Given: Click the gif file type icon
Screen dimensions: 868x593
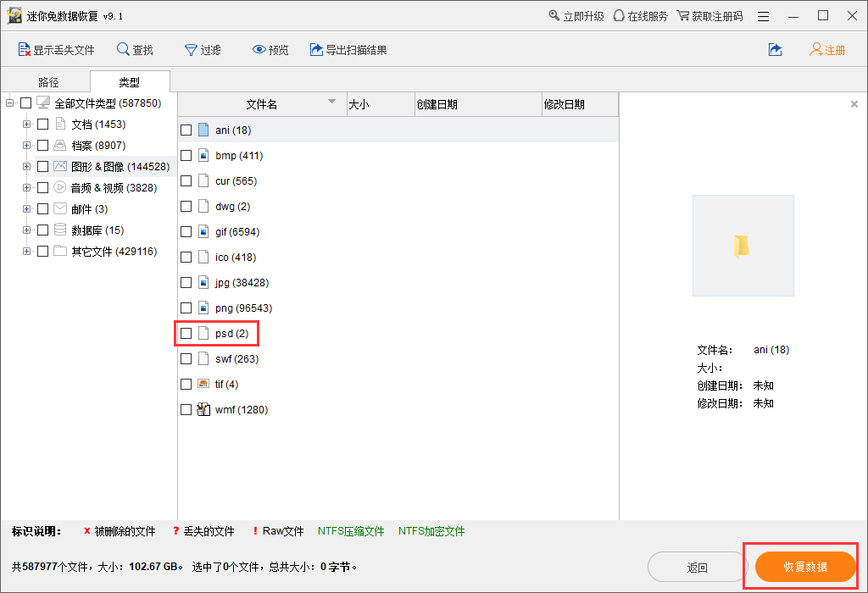Looking at the screenshot, I should (x=203, y=232).
